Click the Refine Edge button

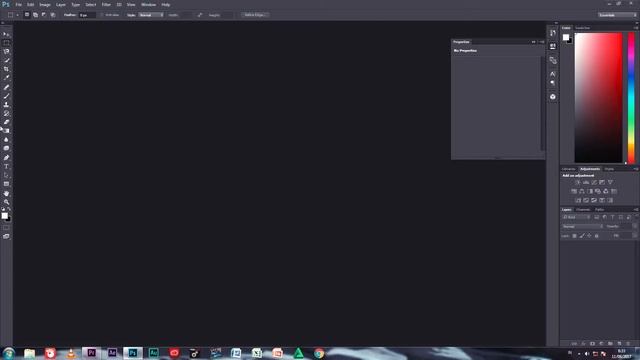(255, 15)
